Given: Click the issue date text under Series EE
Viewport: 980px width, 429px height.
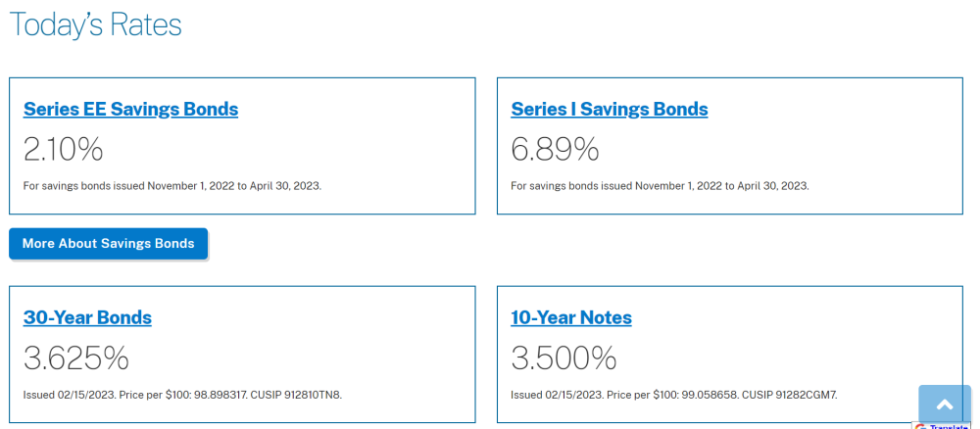Looking at the screenshot, I should [171, 185].
